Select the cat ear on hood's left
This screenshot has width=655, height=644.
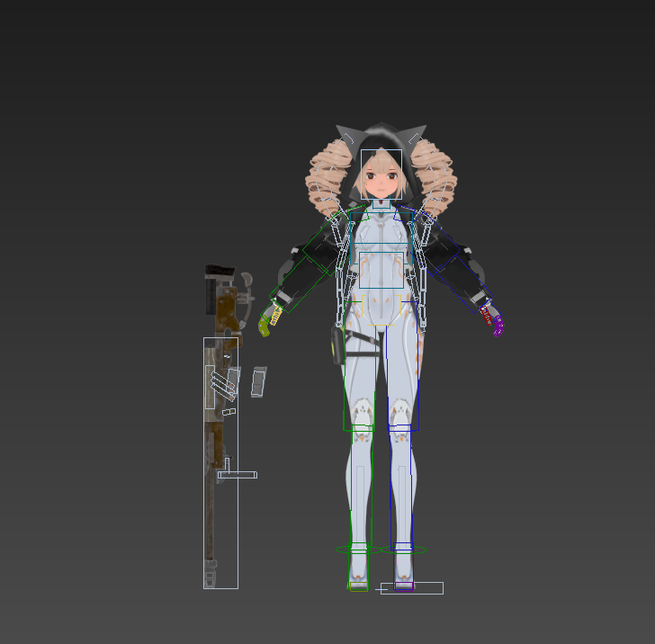coord(347,137)
